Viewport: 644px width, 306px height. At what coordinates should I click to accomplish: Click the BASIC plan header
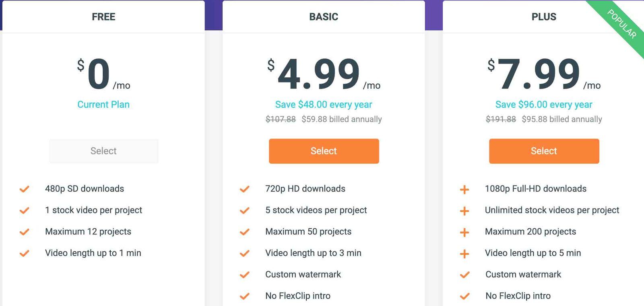324,17
